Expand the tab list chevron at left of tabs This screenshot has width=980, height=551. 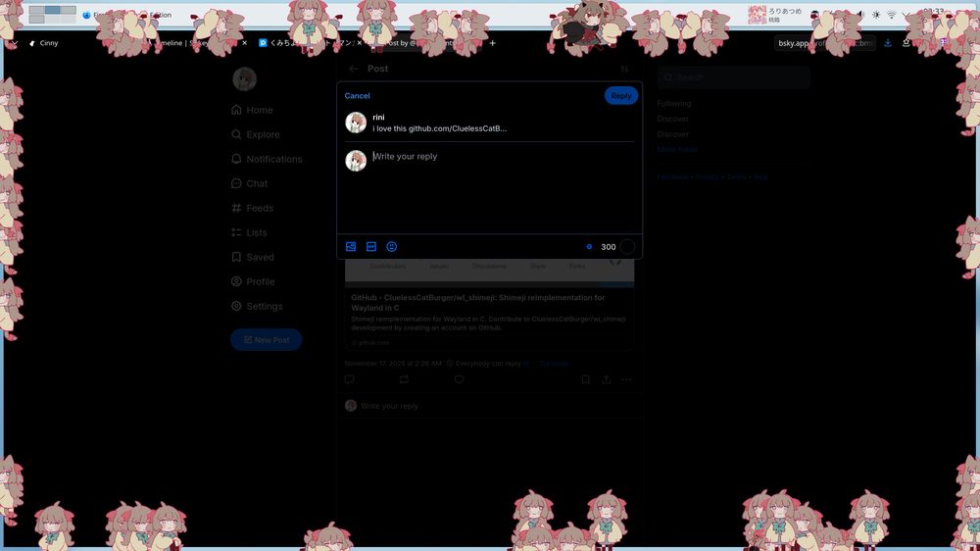(x=15, y=43)
